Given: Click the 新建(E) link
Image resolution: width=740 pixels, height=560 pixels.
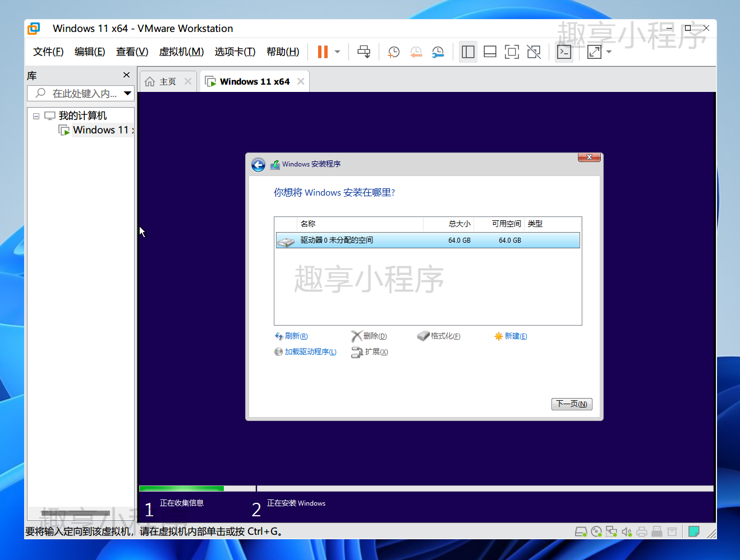Looking at the screenshot, I should coord(511,336).
